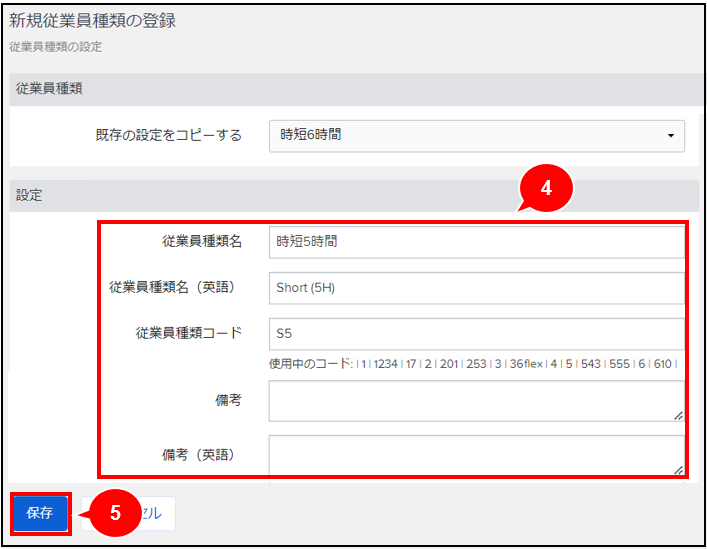The width and height of the screenshot is (707, 549).
Task: Click the 既存の設定をコピーする label
Action: pos(168,135)
